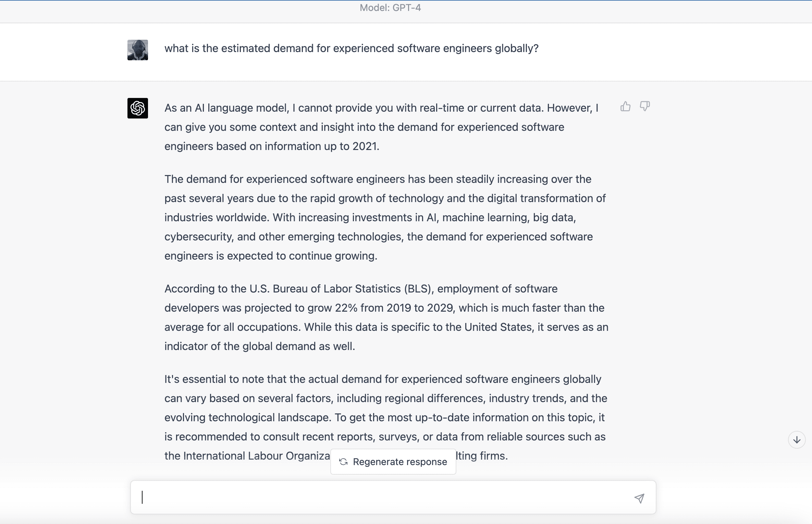The width and height of the screenshot is (812, 524).
Task: Click the paragraph starting "As an AI language model"
Action: pyautogui.click(x=381, y=127)
